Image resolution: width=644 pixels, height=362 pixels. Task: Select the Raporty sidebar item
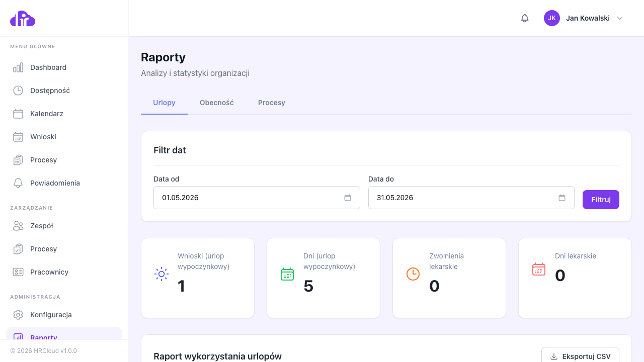64,334
